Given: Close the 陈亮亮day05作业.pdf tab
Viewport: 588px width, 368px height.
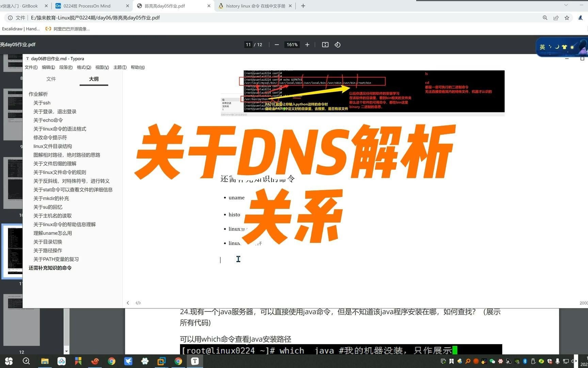Looking at the screenshot, I should [209, 6].
